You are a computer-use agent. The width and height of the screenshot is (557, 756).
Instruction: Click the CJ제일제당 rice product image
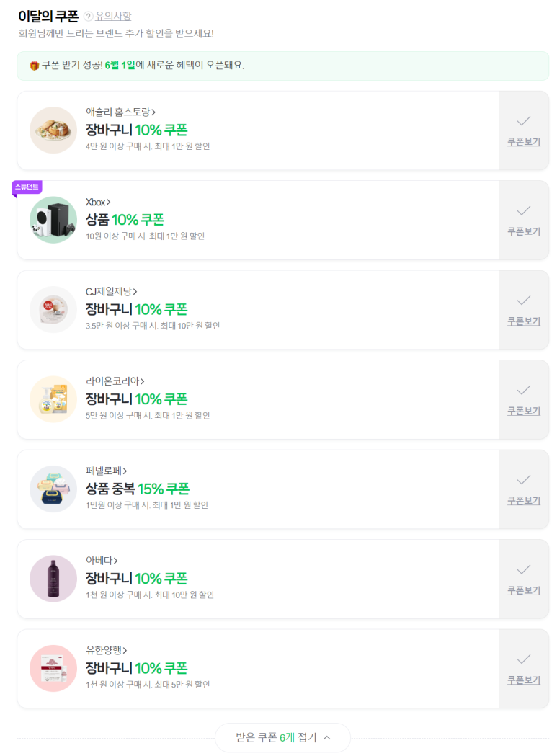[x=53, y=310]
